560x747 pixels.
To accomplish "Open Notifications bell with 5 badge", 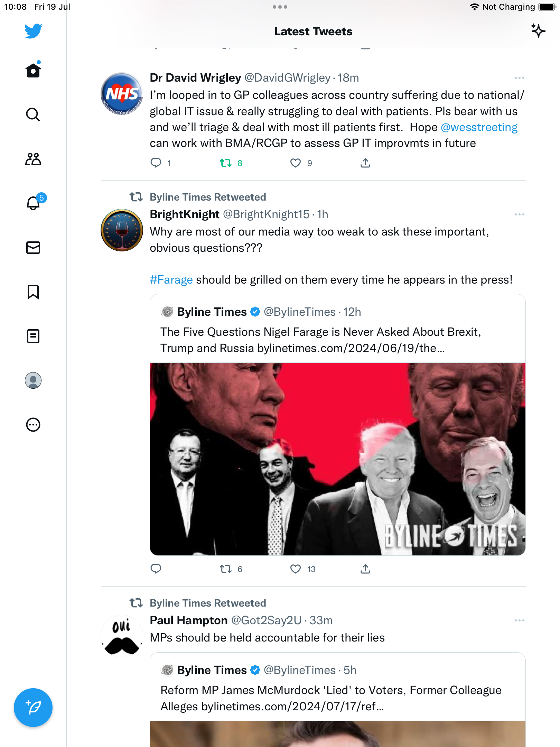I will pyautogui.click(x=34, y=203).
